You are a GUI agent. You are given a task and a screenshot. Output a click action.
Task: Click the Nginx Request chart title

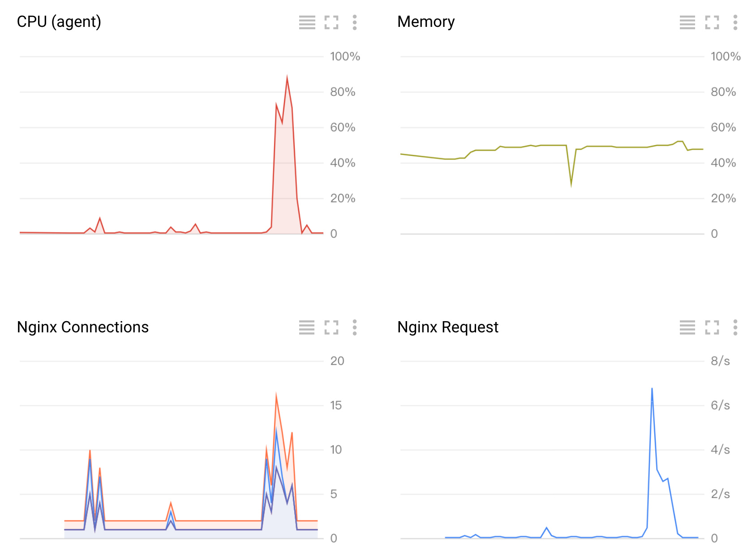point(448,327)
